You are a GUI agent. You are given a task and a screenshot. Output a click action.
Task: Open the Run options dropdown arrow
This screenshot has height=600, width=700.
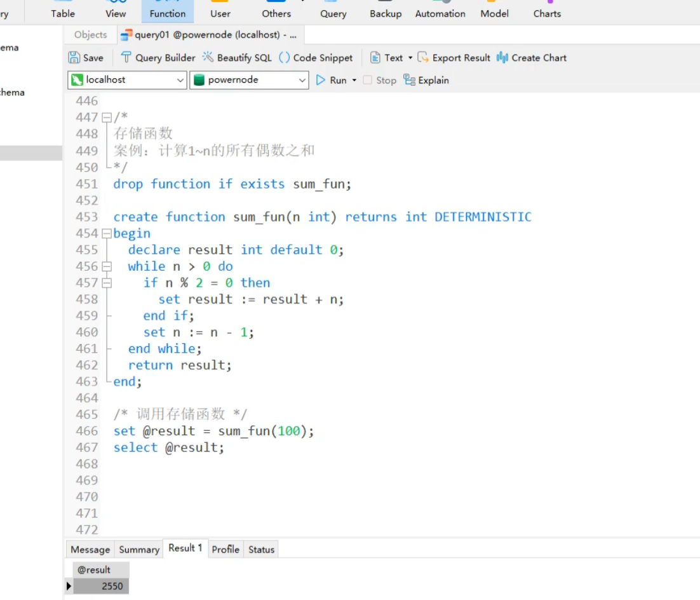354,81
